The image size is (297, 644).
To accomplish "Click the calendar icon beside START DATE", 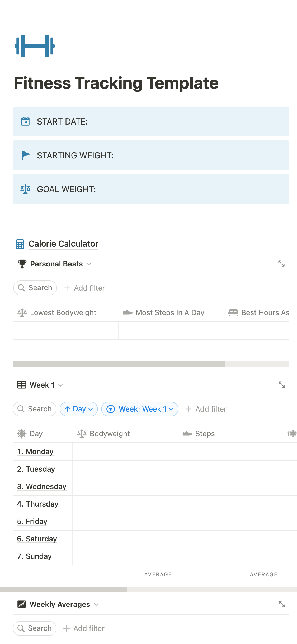I will point(25,121).
